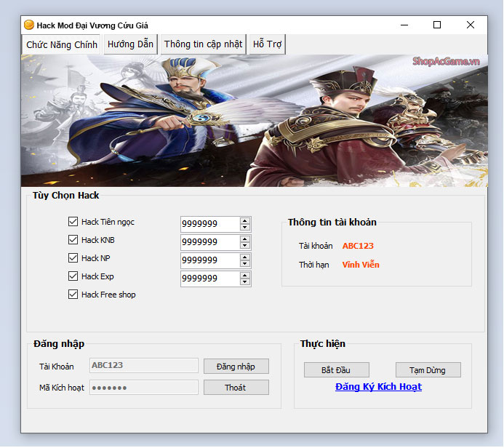This screenshot has width=504, height=448.
Task: Decrease the Hack KNB value with down arrow
Action: pyautogui.click(x=245, y=246)
